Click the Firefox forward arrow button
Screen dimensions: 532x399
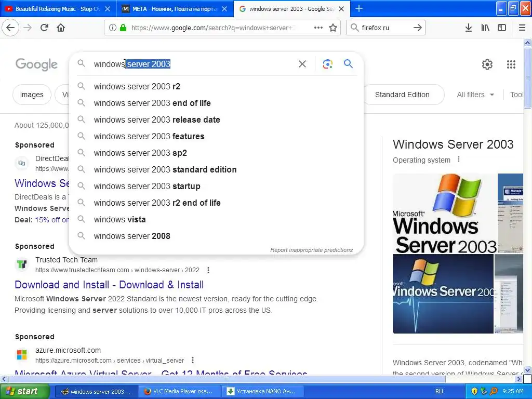tap(28, 28)
